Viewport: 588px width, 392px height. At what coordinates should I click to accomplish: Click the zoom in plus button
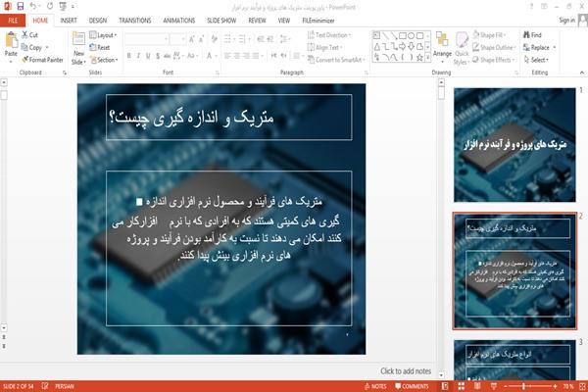pyautogui.click(x=555, y=386)
